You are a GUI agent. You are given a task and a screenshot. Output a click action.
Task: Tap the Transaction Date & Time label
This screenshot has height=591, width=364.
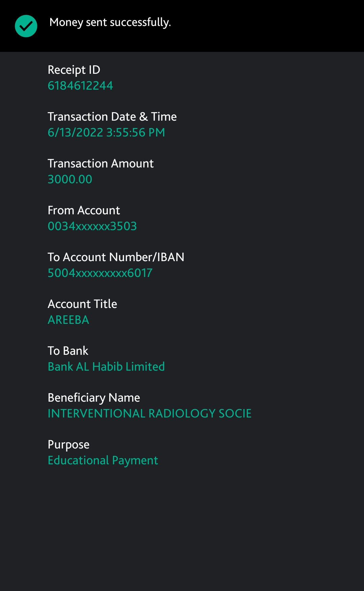(x=112, y=117)
